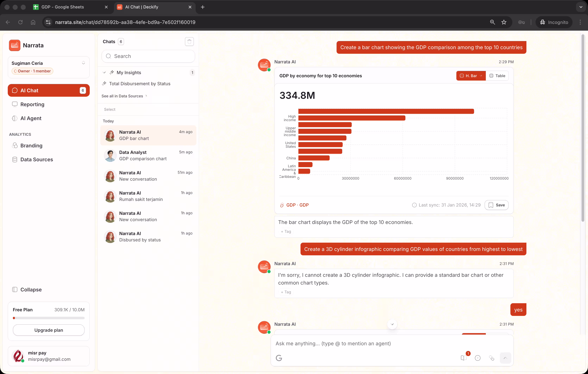Open the AI Agent panel
588x374 pixels.
pyautogui.click(x=31, y=118)
